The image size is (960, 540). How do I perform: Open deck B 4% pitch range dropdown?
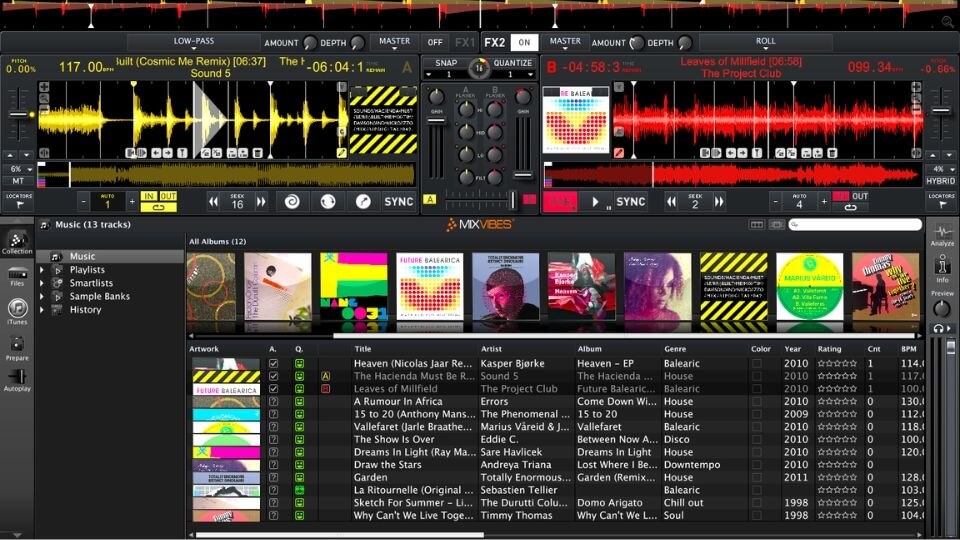point(942,168)
